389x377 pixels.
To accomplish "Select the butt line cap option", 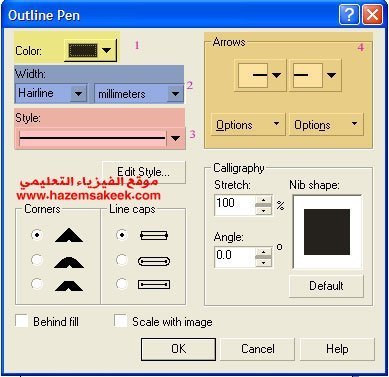I will click(122, 235).
